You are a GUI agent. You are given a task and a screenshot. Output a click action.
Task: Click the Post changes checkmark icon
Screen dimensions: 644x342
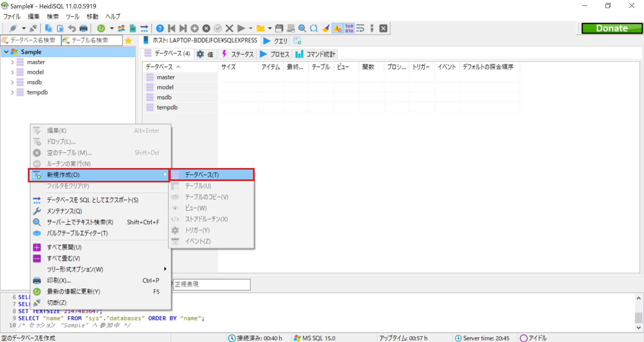tap(218, 28)
